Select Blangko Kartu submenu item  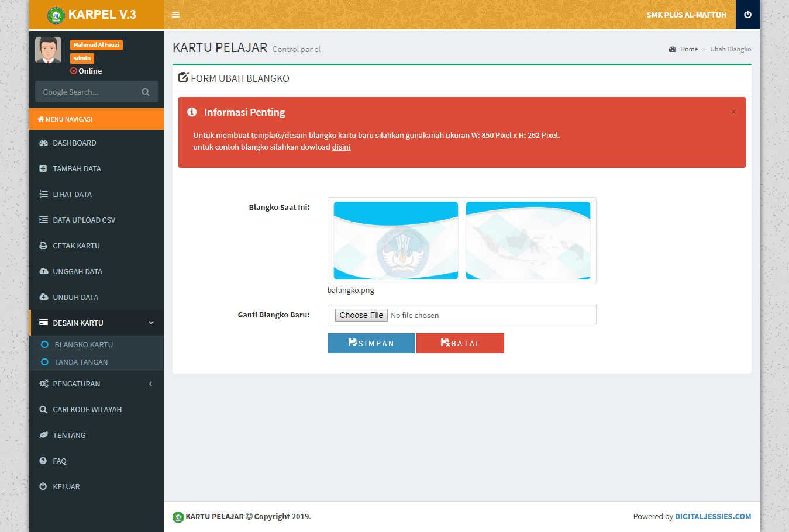(84, 345)
